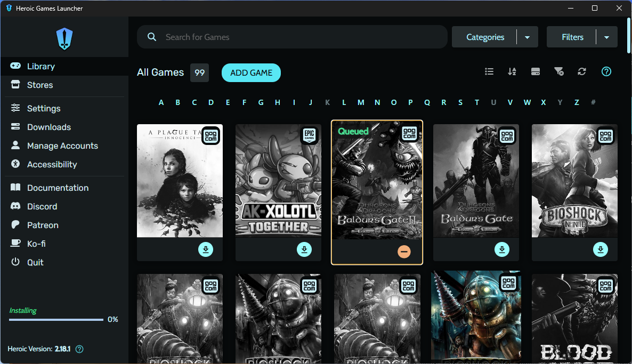This screenshot has height=364, width=632.
Task: Filter games by letter A
Action: point(161,102)
